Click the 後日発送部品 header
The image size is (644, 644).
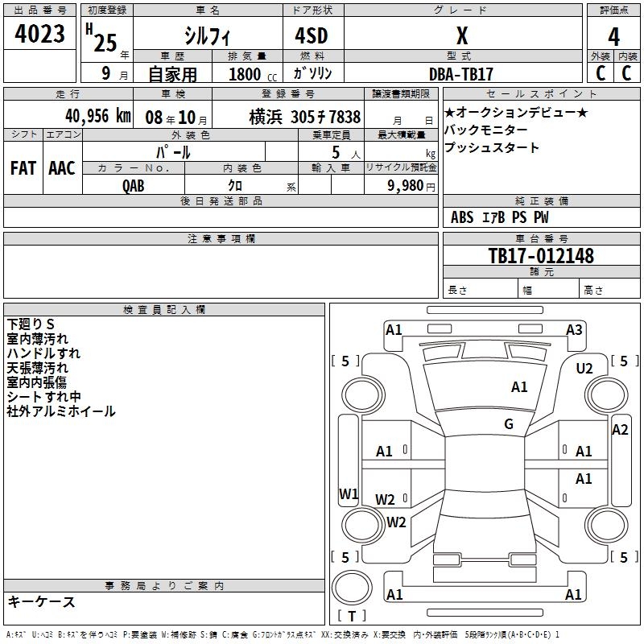tap(221, 200)
